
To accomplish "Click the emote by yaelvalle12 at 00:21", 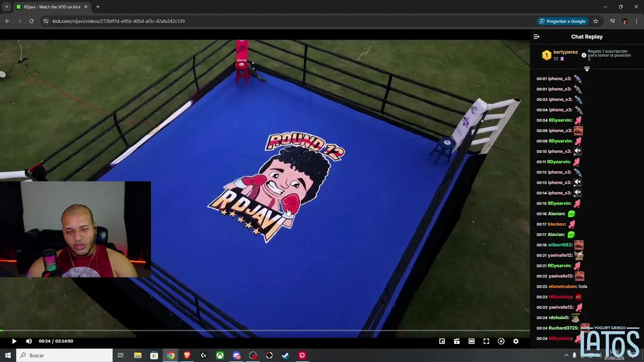I will [579, 255].
